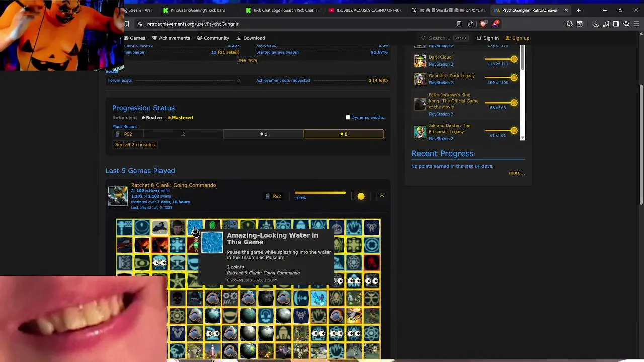Open Gauntlet: Dark Legacy title link

coord(452,76)
